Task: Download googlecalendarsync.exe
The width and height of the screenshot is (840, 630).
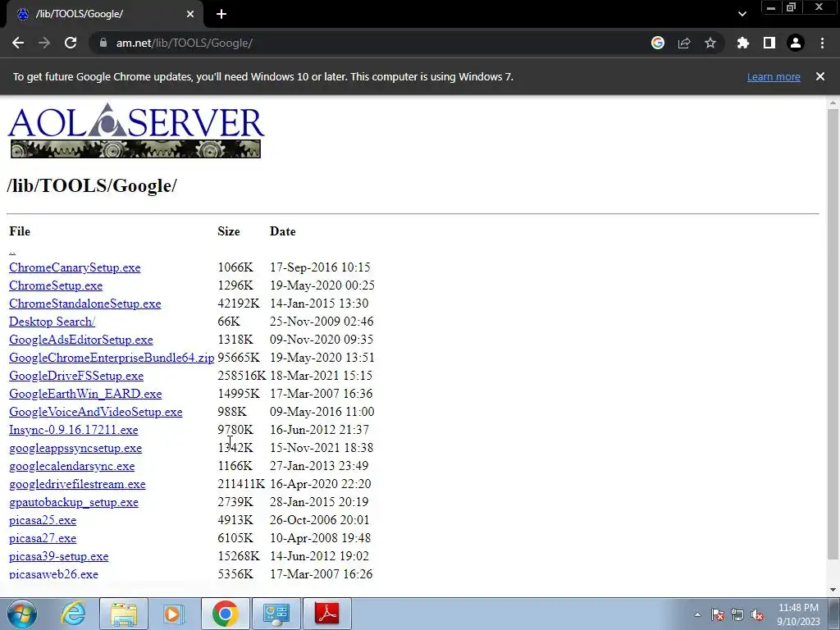Action: (x=72, y=466)
